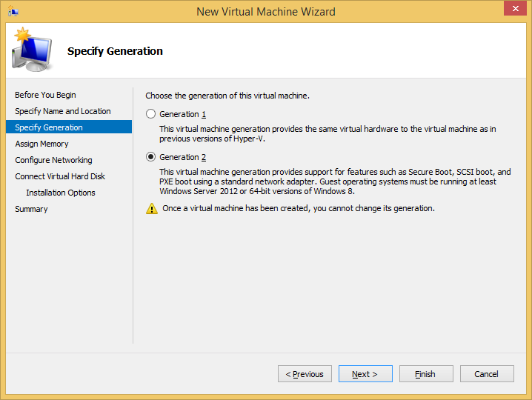Go to the Summary step
Screen dimensions: 532x400
tap(31, 209)
